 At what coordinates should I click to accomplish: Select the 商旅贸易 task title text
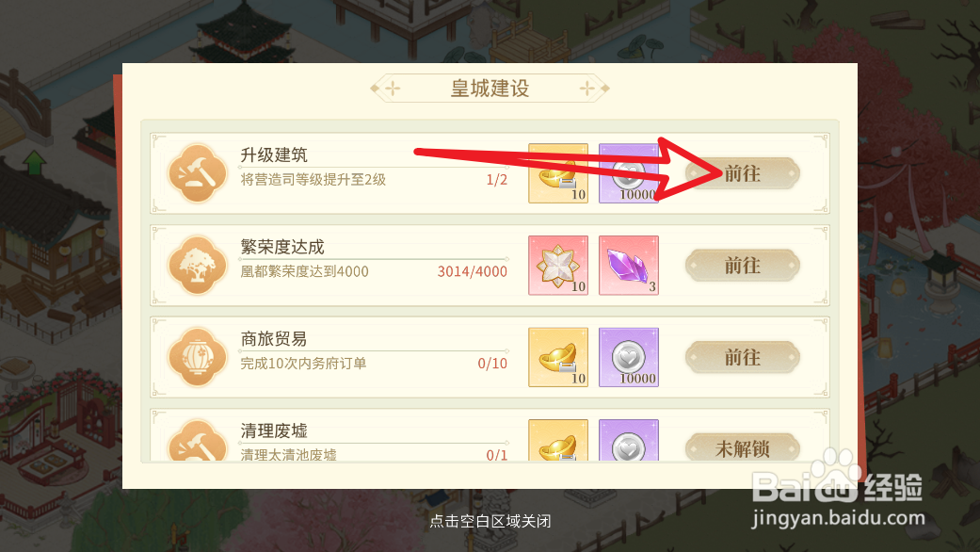274,339
